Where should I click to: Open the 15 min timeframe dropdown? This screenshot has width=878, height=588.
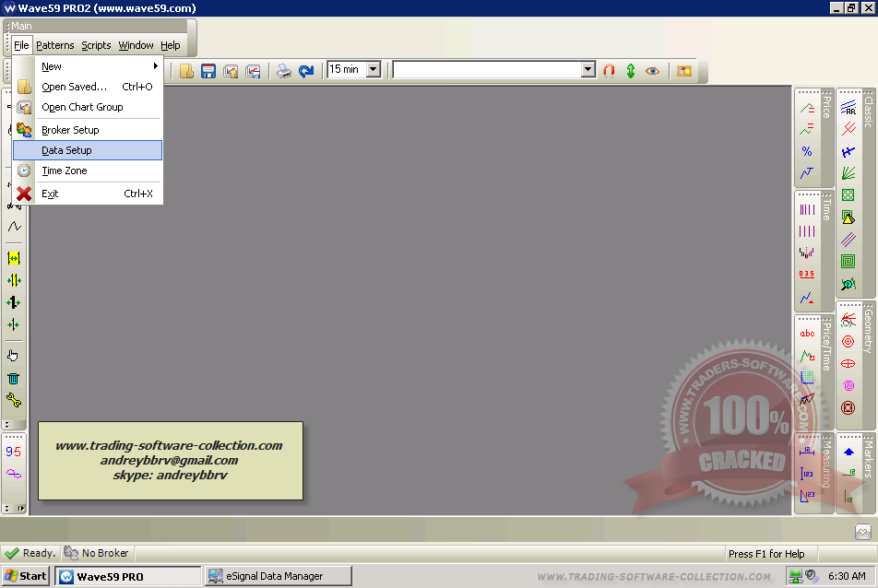374,69
